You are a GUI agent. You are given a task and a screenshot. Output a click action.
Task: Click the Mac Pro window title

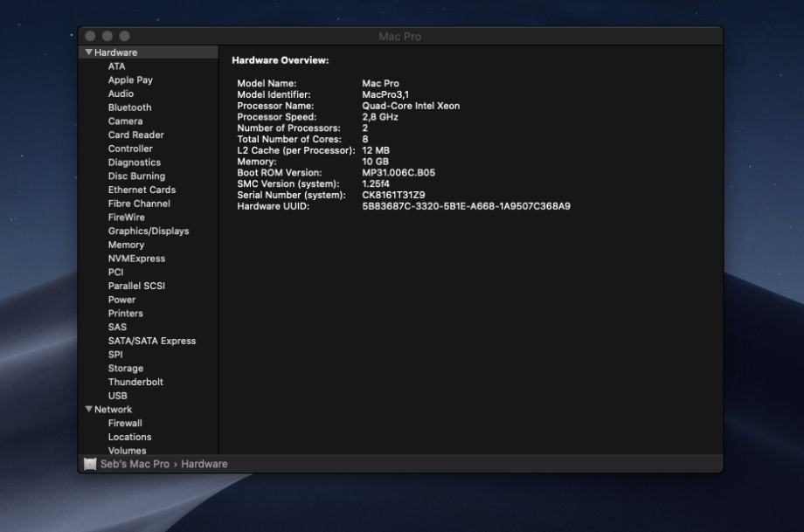[x=400, y=37]
